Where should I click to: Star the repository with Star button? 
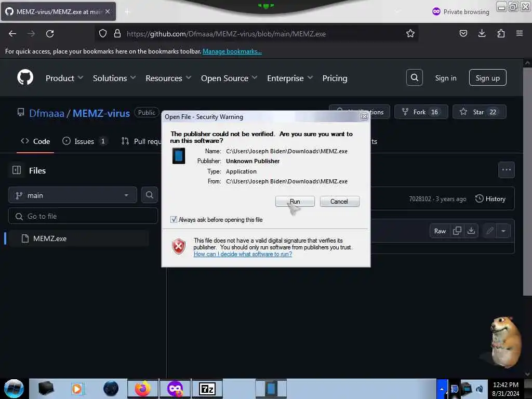[x=479, y=112]
